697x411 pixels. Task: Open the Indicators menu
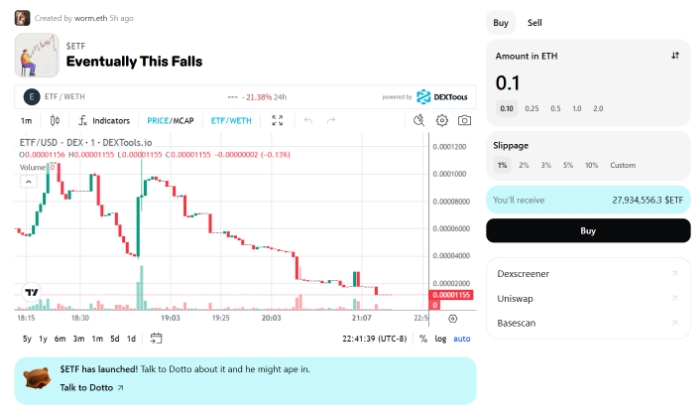pos(104,120)
